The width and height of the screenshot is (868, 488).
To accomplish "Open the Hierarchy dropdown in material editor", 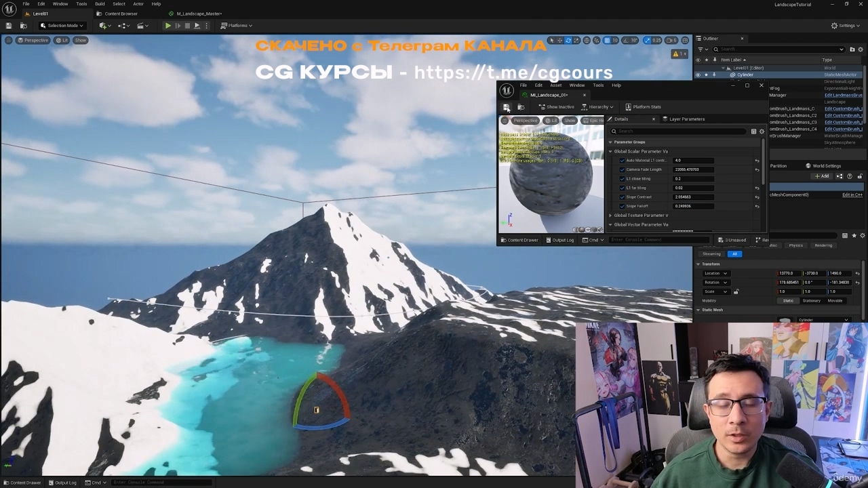I will coord(597,107).
